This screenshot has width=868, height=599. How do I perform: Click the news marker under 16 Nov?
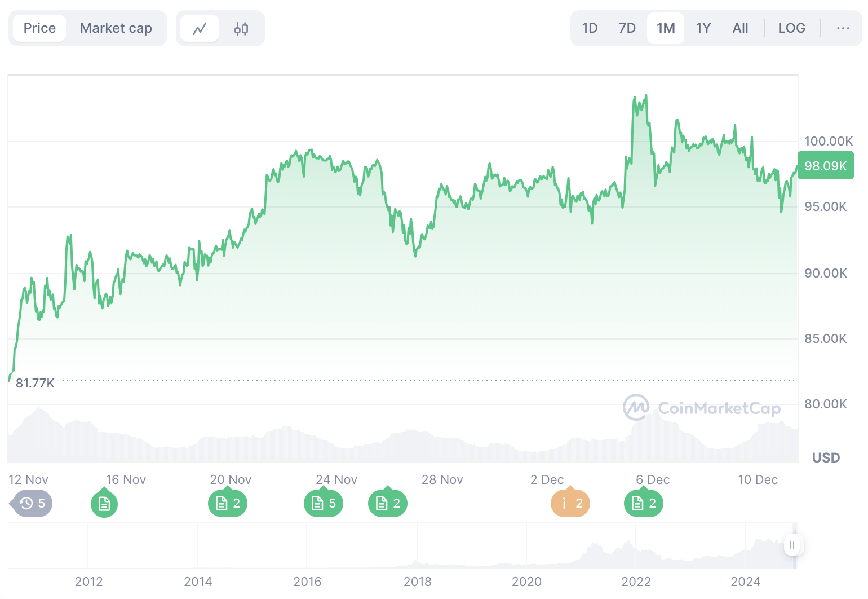[104, 503]
